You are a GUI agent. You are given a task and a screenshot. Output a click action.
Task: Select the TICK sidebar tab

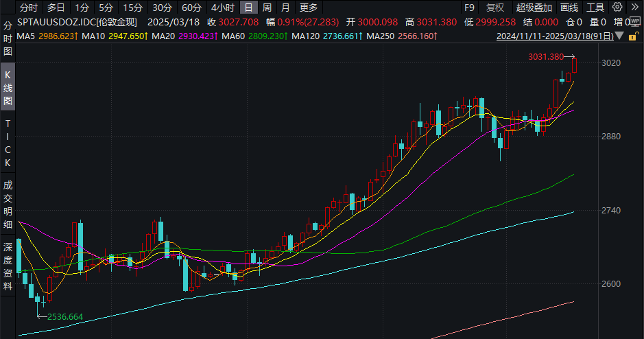click(x=8, y=143)
